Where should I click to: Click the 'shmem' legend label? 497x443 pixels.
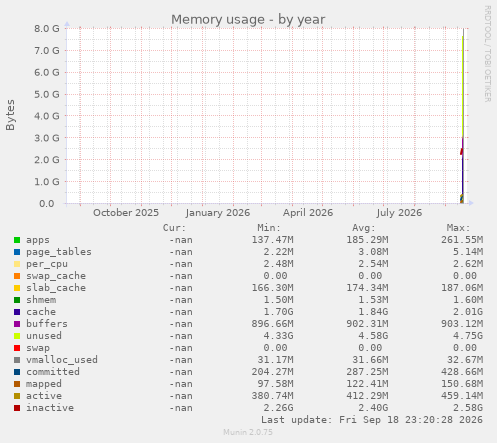pos(41,300)
